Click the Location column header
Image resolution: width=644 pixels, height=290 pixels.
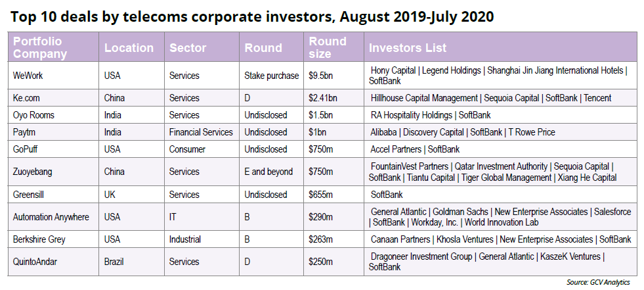[x=129, y=48]
